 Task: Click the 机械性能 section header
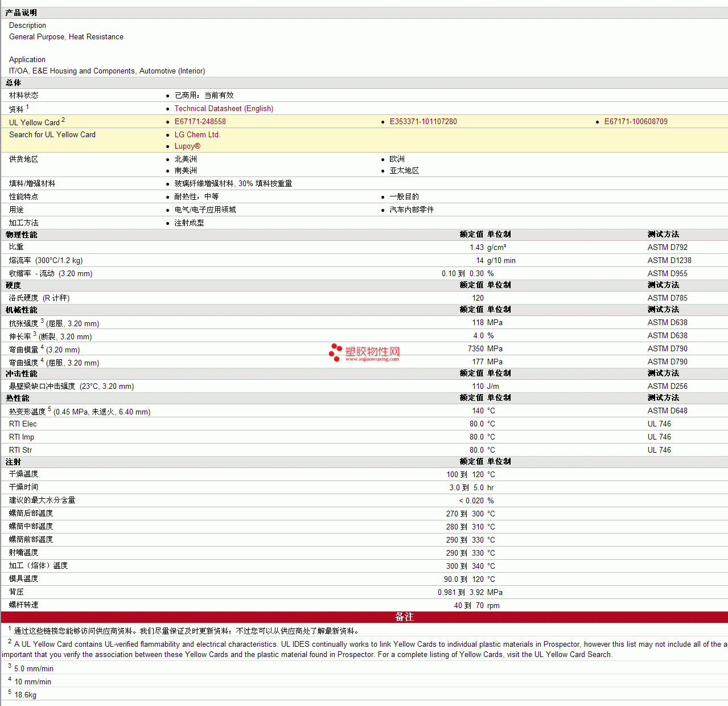[21, 310]
